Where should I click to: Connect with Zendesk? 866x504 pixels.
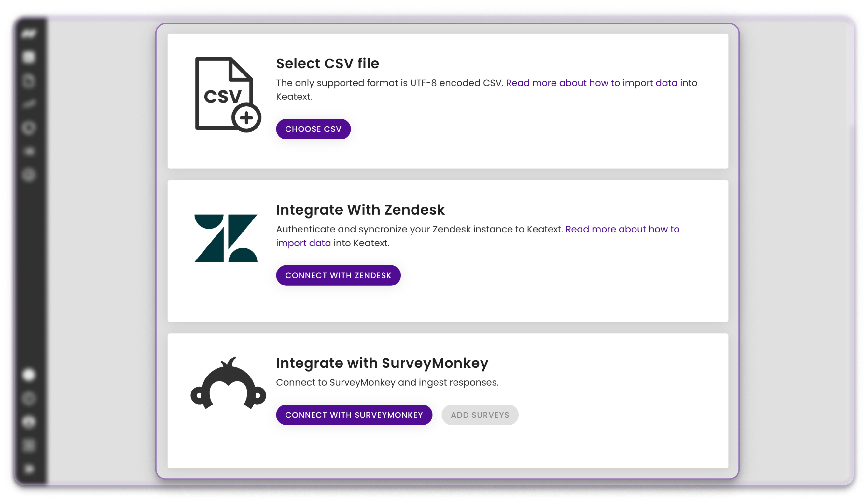coord(338,275)
